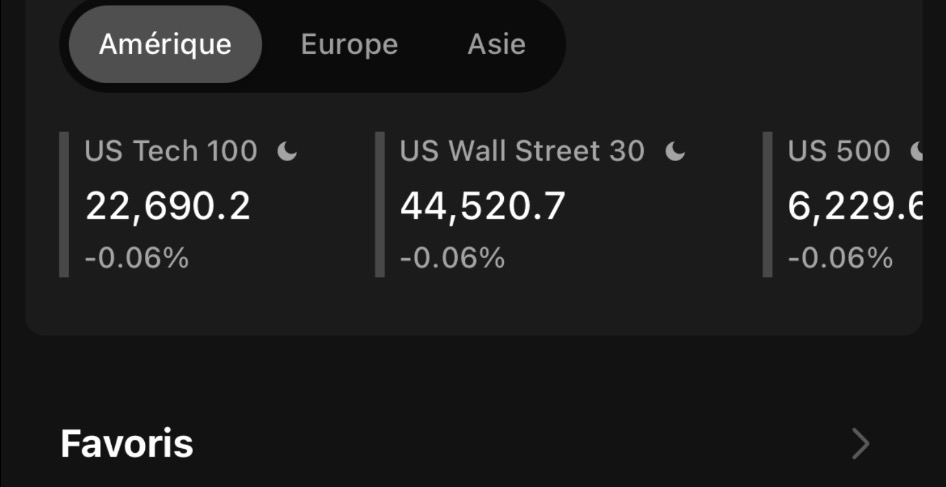946x487 pixels.
Task: Open the US Tech 100 index name
Action: pyautogui.click(x=171, y=152)
